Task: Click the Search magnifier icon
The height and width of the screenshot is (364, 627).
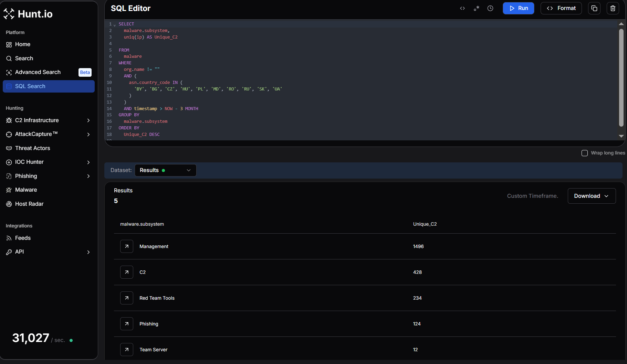Action: (9, 58)
